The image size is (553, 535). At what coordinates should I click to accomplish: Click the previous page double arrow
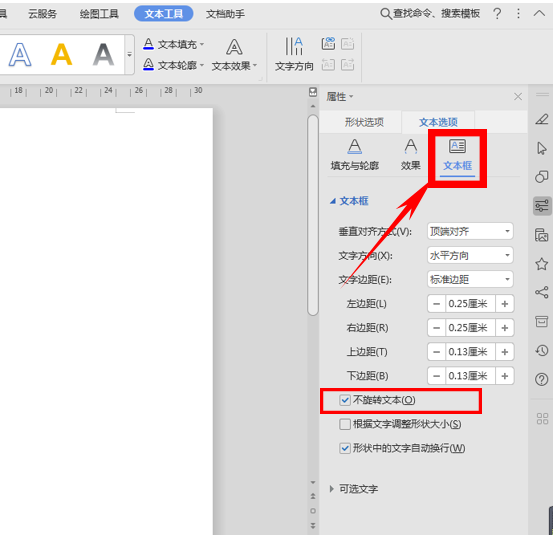click(x=313, y=496)
